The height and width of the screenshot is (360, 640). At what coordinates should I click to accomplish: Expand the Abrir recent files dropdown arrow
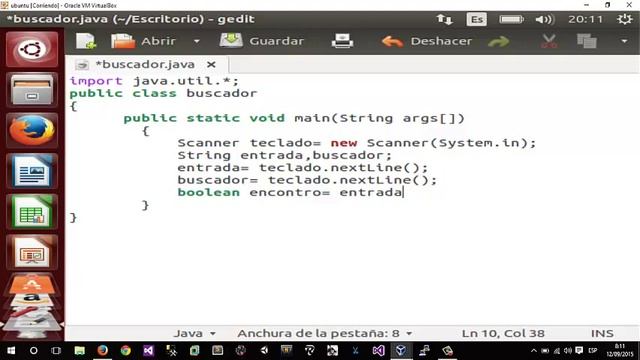[197, 41]
